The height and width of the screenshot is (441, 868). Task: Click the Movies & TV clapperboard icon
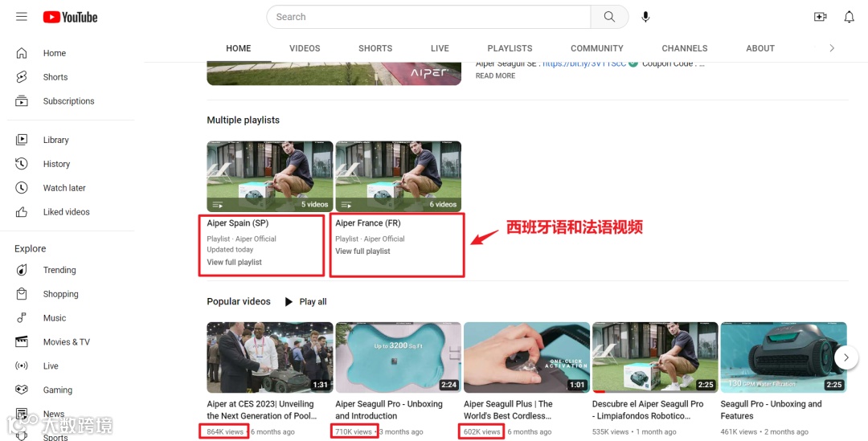[22, 342]
